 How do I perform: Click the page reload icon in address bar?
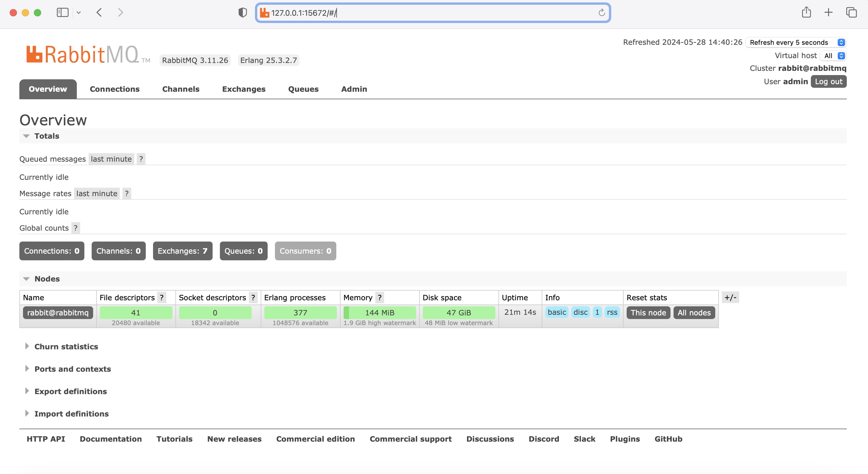click(602, 13)
